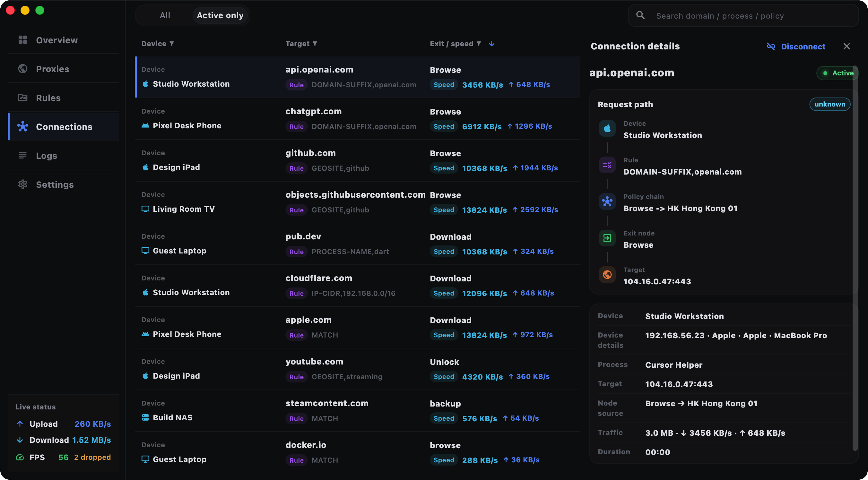868x480 pixels.
Task: Click the IP-CIDR,192.168.0.0/16 rule text
Action: click(353, 293)
